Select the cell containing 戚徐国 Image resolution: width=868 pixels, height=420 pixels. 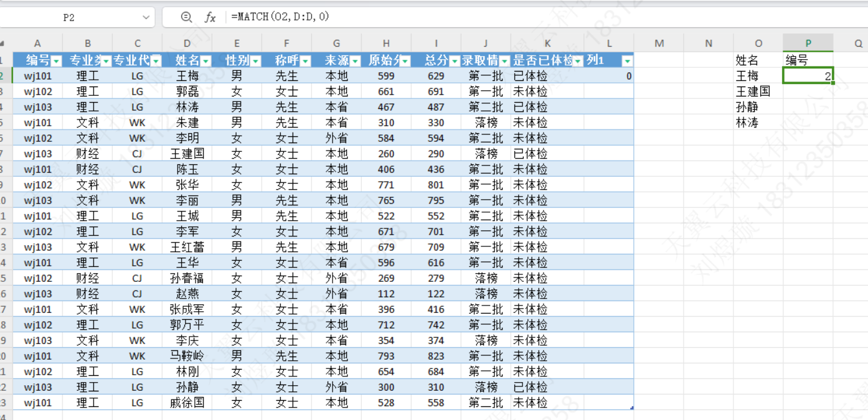(187, 403)
